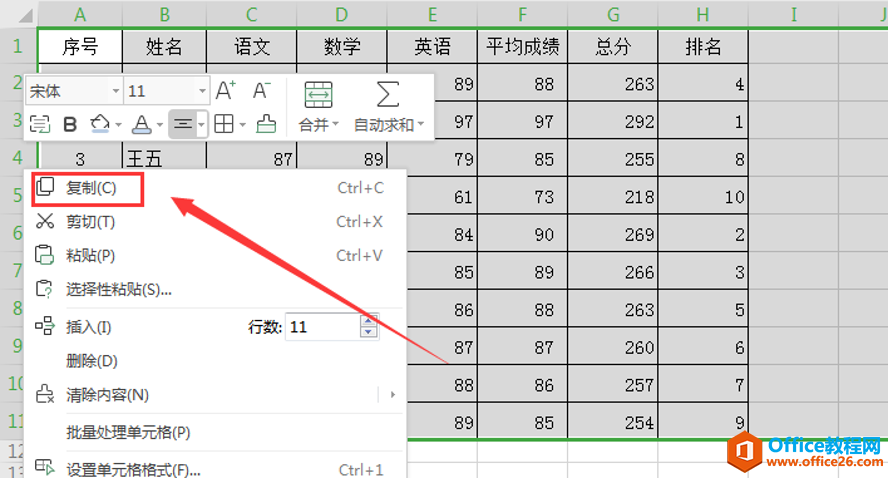Select column I header
This screenshot has height=479, width=890.
794,15
